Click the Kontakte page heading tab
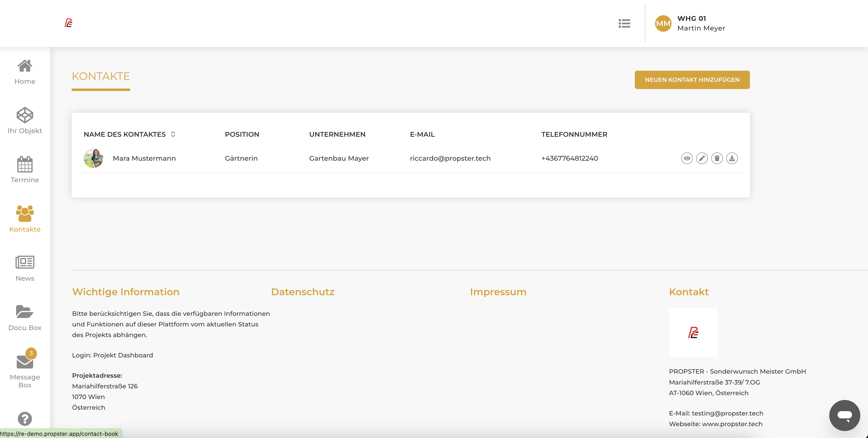The width and height of the screenshot is (868, 438). click(x=101, y=76)
